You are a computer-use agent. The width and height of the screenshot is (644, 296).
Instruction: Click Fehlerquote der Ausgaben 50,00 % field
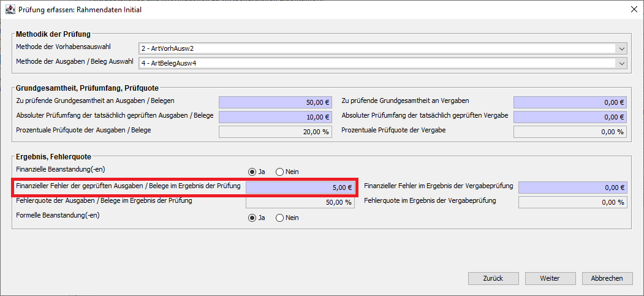(300, 202)
